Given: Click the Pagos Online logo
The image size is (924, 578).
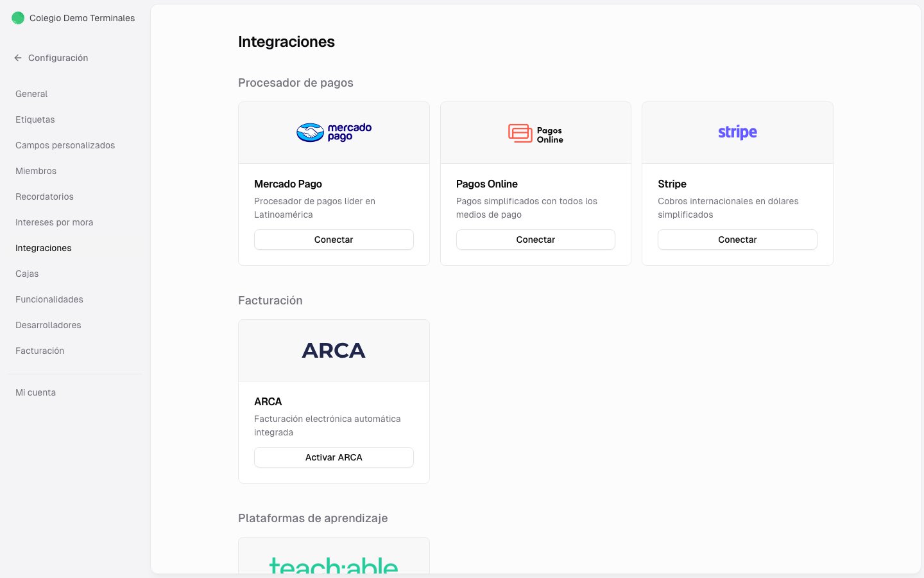Looking at the screenshot, I should point(536,133).
